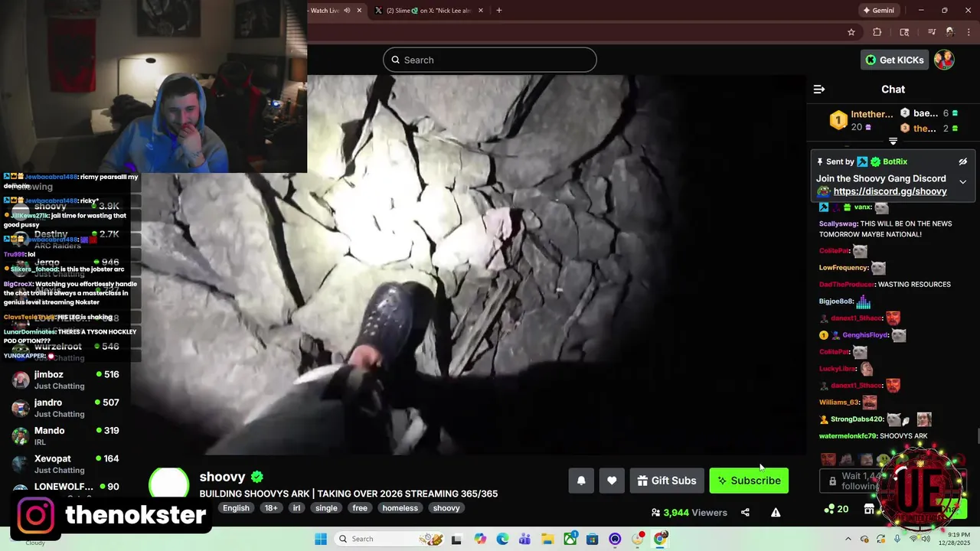Open the Chrome profile avatar
The width and height of the screenshot is (980, 551).
950,32
